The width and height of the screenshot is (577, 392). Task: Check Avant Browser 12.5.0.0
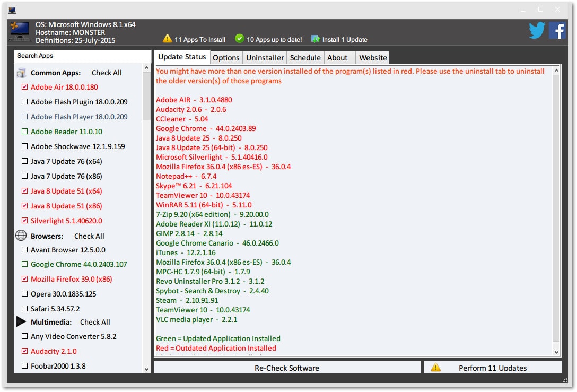tap(24, 249)
